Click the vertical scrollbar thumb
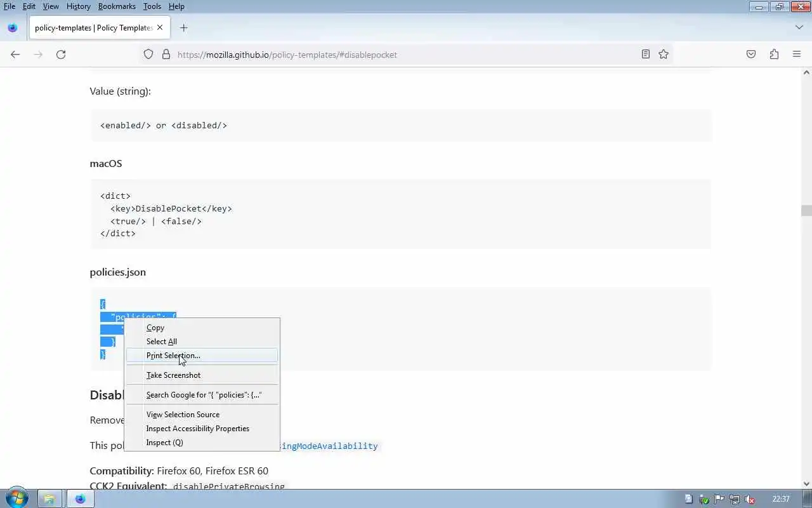The image size is (812, 508). [806, 211]
